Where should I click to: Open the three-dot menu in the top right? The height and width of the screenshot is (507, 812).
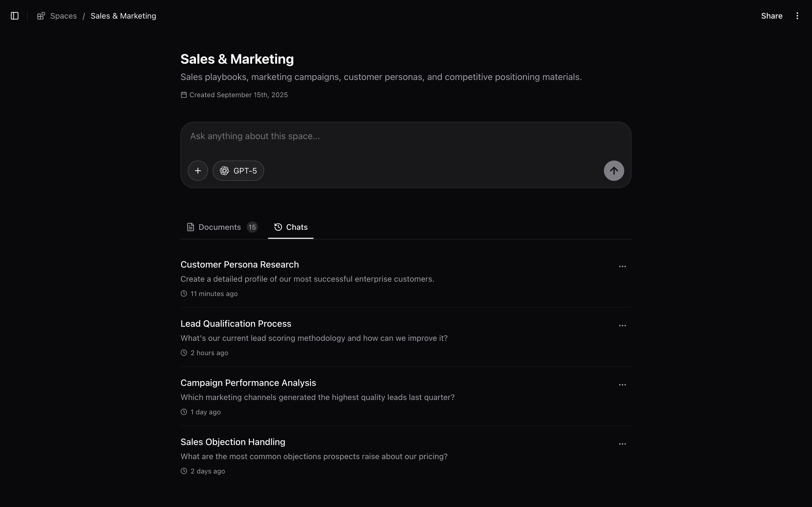[x=797, y=15]
